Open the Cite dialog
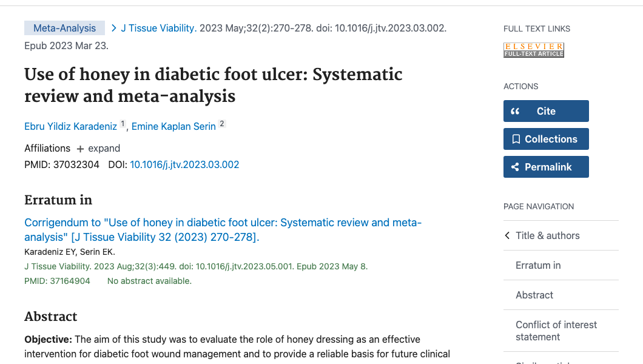The image size is (643, 364). [x=546, y=111]
